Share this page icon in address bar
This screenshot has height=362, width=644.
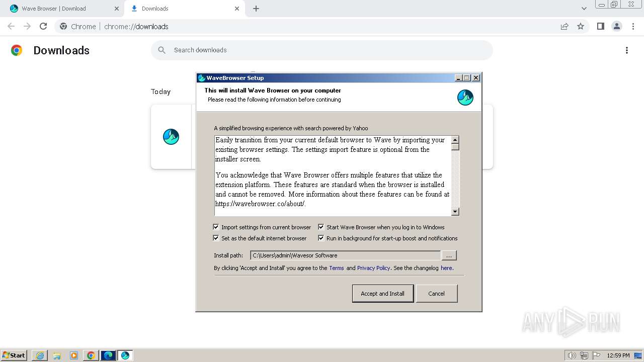tap(565, 26)
